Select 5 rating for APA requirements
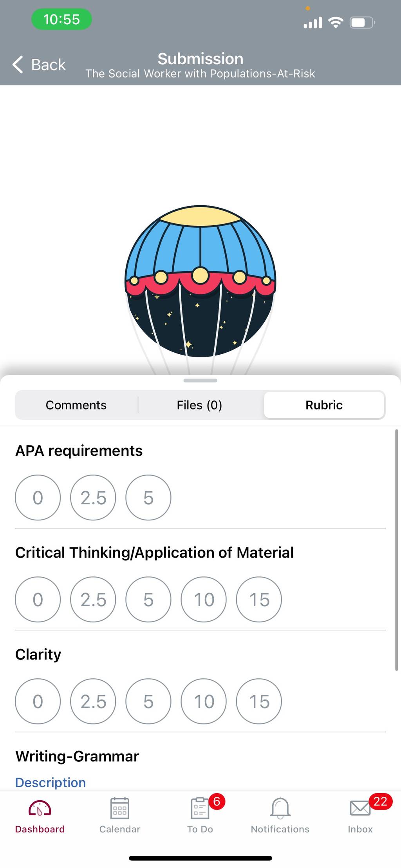Screen dimensions: 401x868 pyautogui.click(x=148, y=498)
